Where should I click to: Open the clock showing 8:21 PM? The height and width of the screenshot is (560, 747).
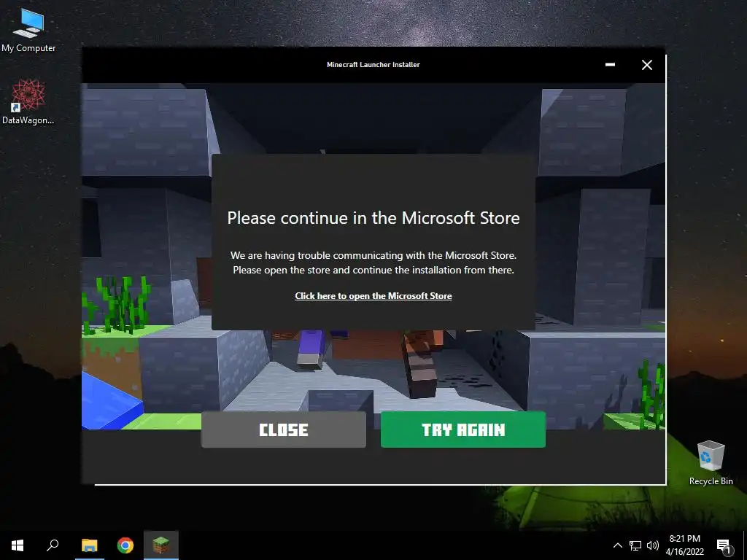pos(684,545)
